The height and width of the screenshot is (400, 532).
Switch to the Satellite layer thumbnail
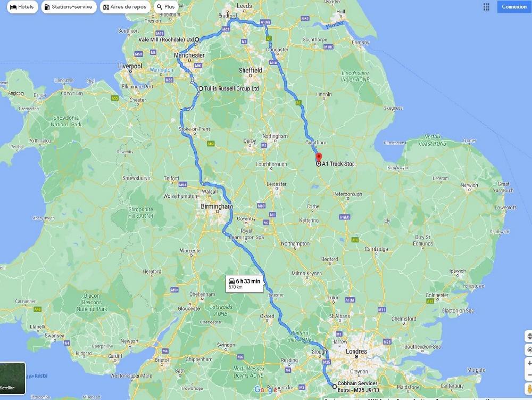click(x=13, y=378)
